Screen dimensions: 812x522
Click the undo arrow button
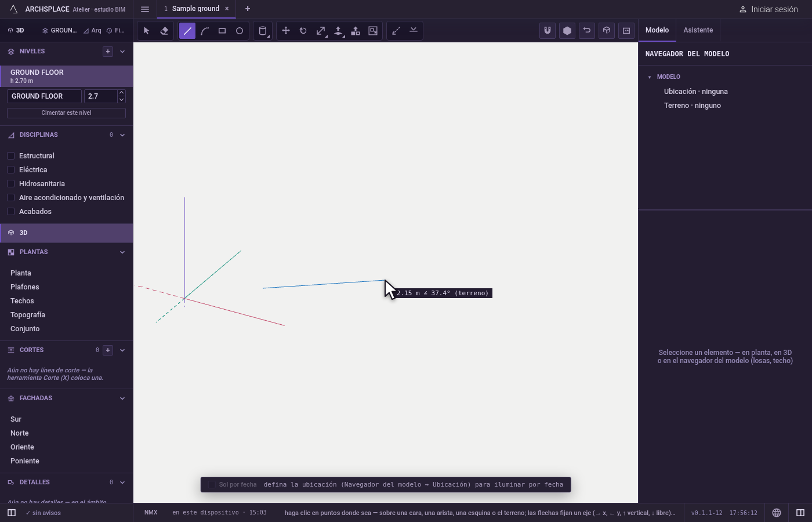tap(587, 31)
